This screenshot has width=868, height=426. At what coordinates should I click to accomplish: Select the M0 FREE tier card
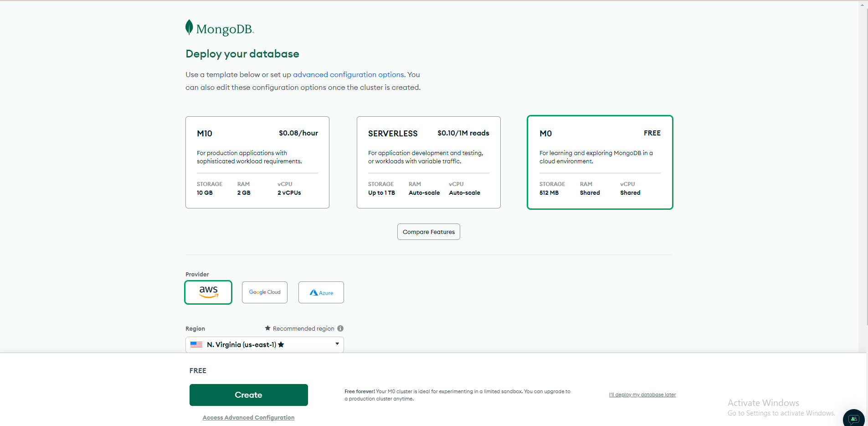pos(599,162)
